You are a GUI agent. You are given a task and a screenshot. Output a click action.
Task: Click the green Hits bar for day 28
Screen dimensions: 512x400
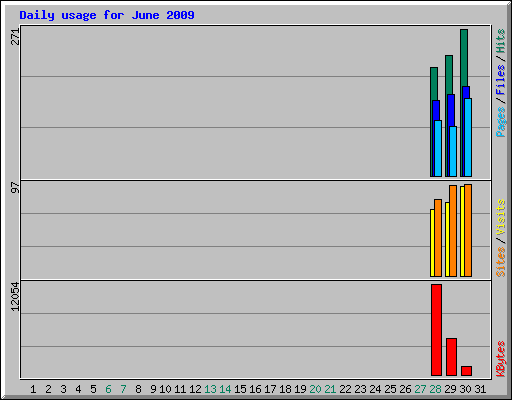[x=434, y=84]
